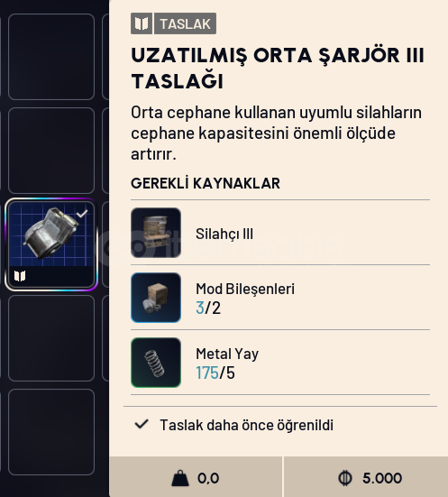Click the small book icon under blueprint thumbnail

20,276
